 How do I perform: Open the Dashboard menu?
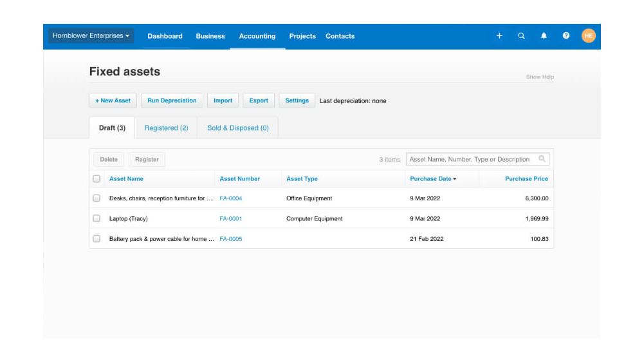165,36
